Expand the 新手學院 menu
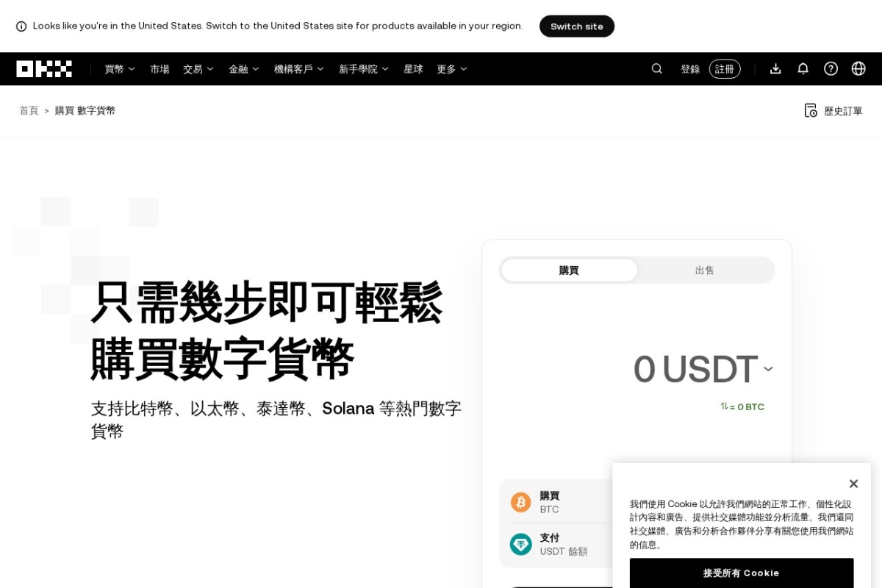 364,69
